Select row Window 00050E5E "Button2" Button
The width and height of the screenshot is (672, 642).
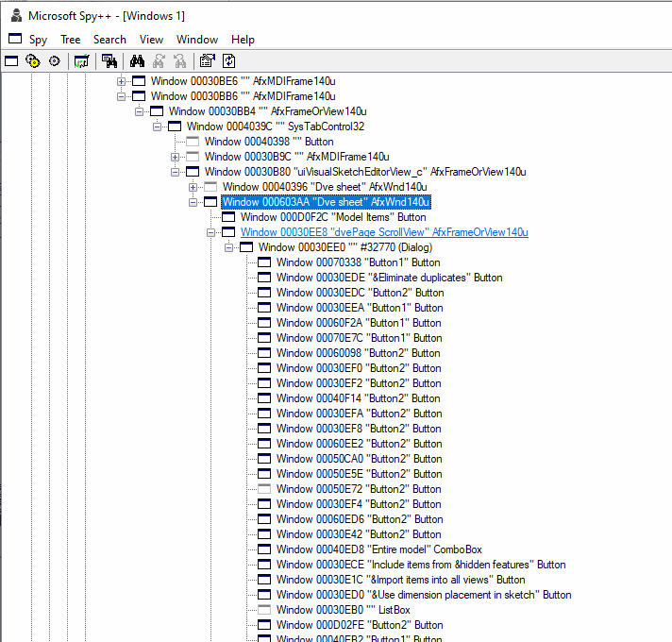[x=360, y=474]
